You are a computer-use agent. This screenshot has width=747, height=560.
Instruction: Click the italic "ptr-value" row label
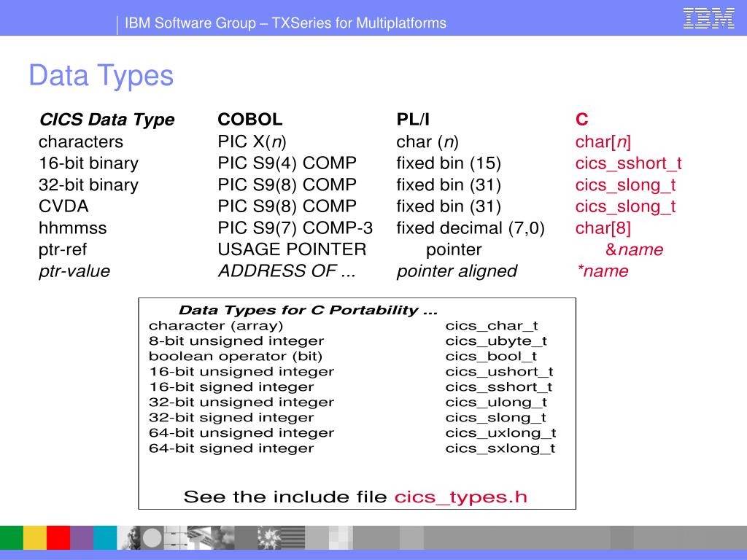tap(74, 271)
